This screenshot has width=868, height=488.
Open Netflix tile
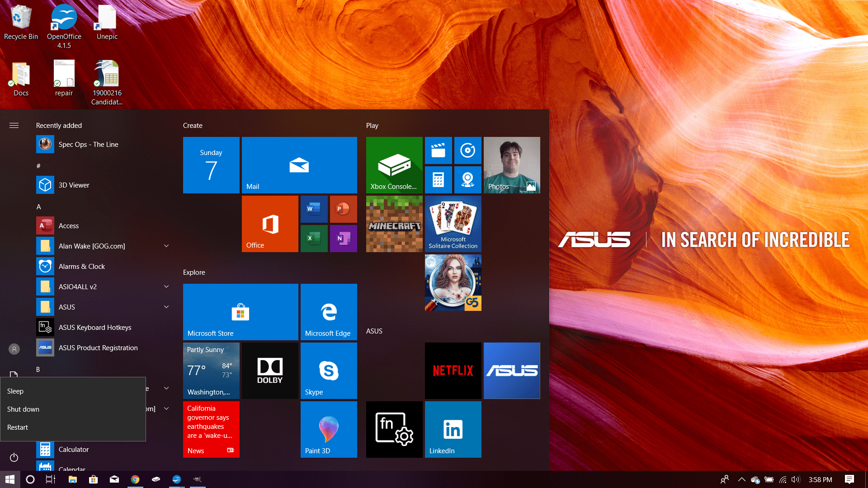tap(454, 371)
